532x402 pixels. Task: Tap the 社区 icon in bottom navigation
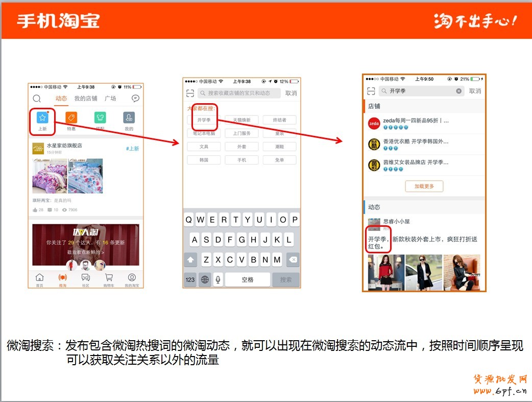coord(86,278)
